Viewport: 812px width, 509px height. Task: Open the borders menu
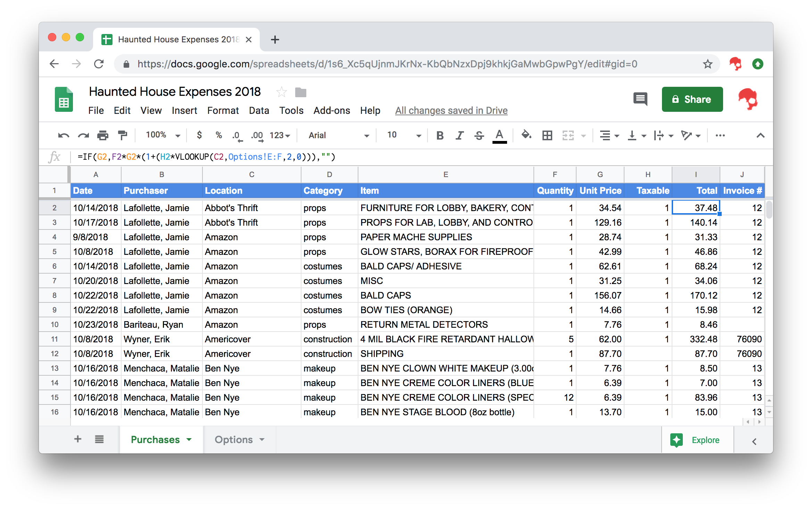pyautogui.click(x=547, y=135)
